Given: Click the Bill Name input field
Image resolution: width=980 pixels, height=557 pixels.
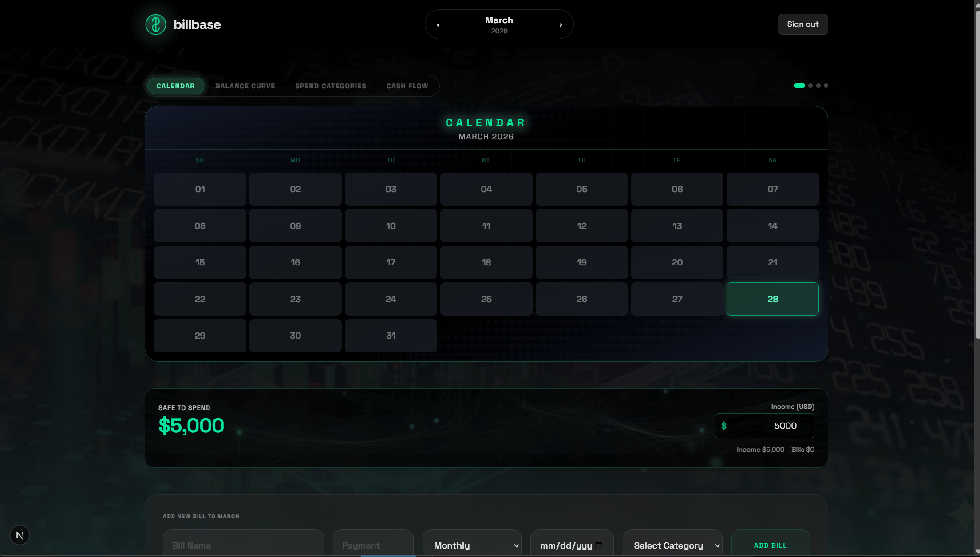Looking at the screenshot, I should 243,545.
